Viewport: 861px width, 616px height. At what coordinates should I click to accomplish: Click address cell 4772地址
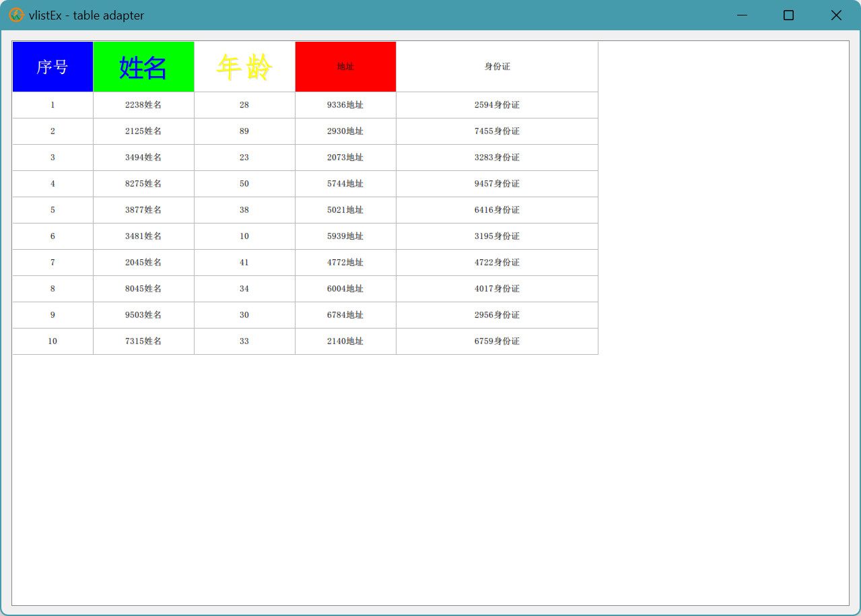click(345, 263)
